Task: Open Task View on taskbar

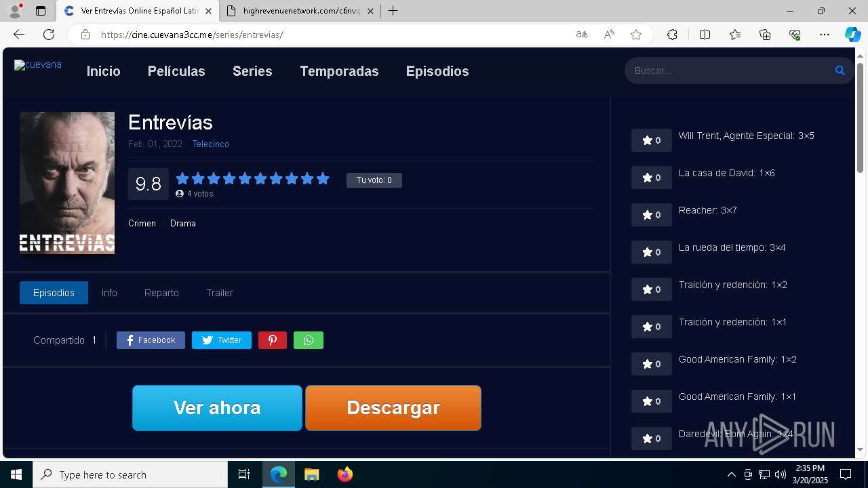Action: [x=244, y=474]
